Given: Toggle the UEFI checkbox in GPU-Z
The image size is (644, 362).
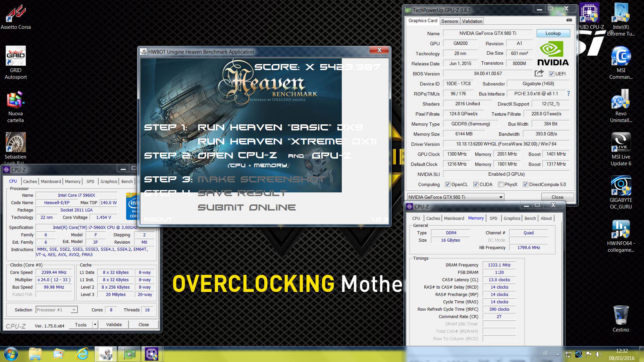Looking at the screenshot, I should tap(551, 74).
